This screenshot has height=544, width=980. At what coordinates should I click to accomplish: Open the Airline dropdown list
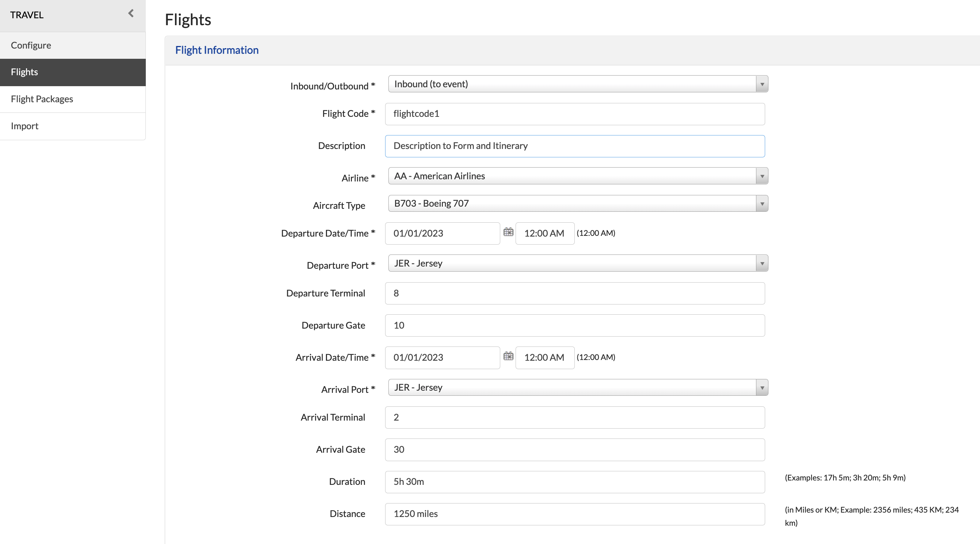coord(578,176)
